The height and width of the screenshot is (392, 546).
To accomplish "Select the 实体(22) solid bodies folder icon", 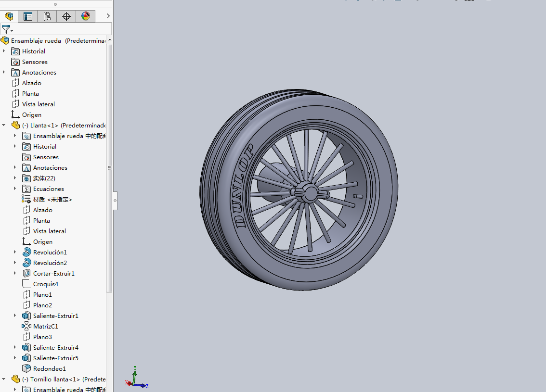I will (26, 178).
